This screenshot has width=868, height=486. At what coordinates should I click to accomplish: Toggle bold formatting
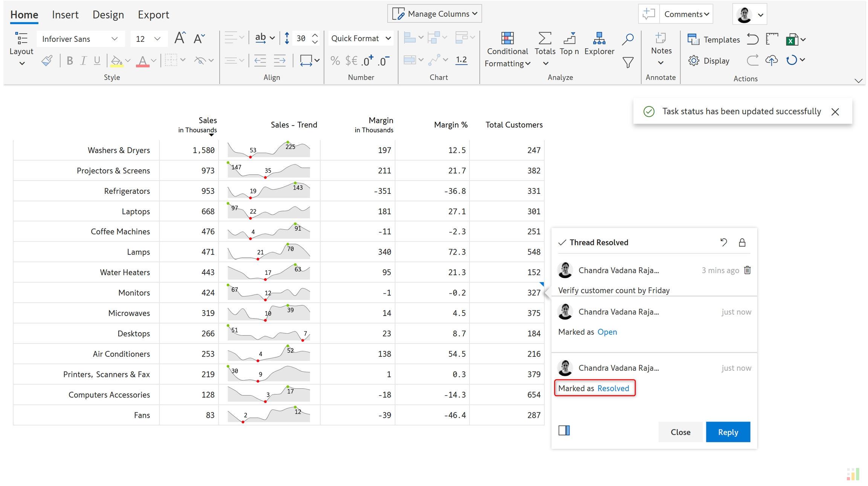tap(70, 61)
